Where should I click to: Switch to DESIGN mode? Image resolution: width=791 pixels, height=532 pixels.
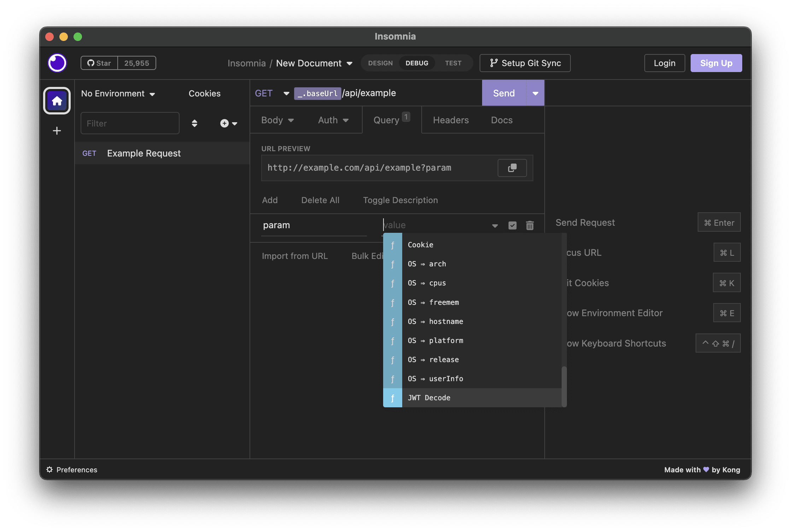pos(380,63)
